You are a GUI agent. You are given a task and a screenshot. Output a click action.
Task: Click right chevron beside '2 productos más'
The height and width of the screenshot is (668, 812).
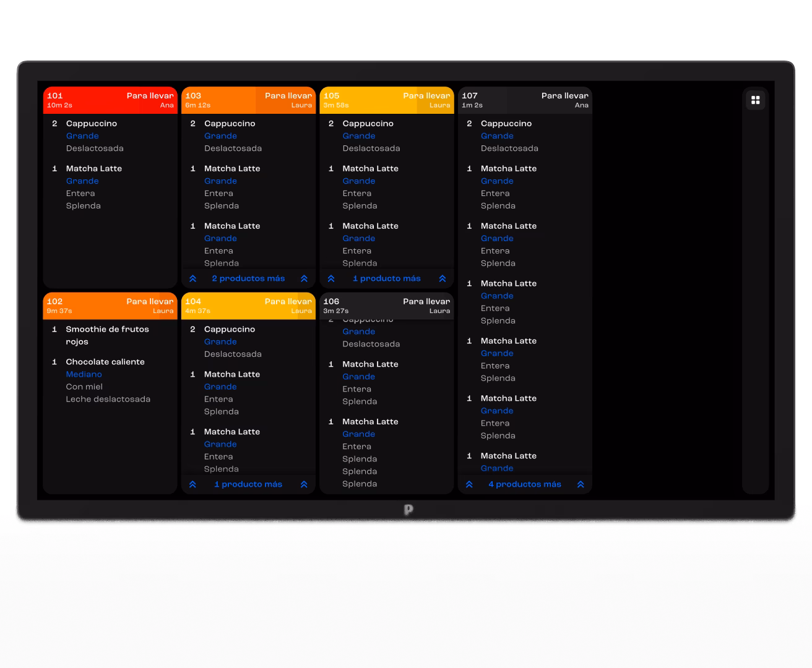click(x=304, y=279)
